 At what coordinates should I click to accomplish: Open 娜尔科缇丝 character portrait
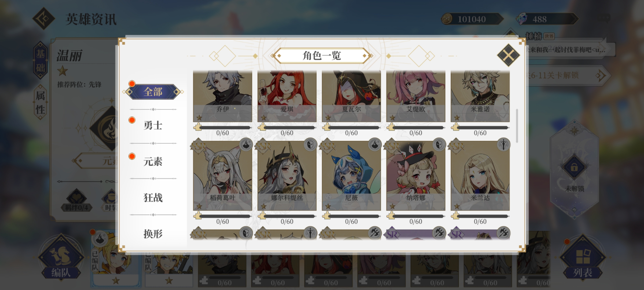[x=287, y=176]
